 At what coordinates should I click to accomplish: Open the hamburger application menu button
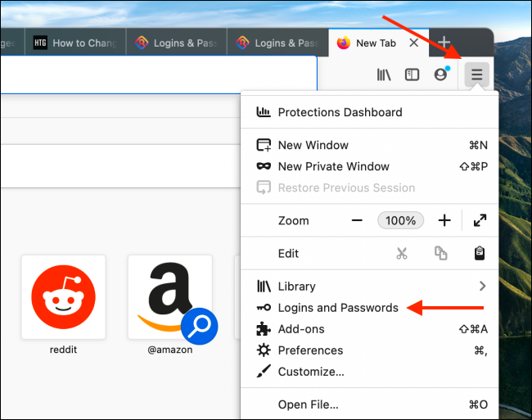point(476,75)
